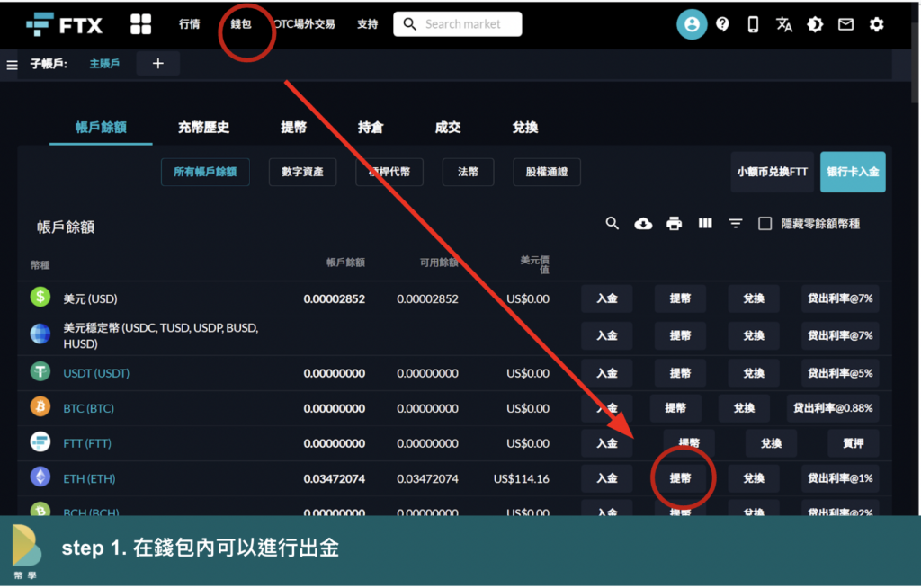The height and width of the screenshot is (588, 921).
Task: Open the 錢包 menu
Action: (241, 24)
